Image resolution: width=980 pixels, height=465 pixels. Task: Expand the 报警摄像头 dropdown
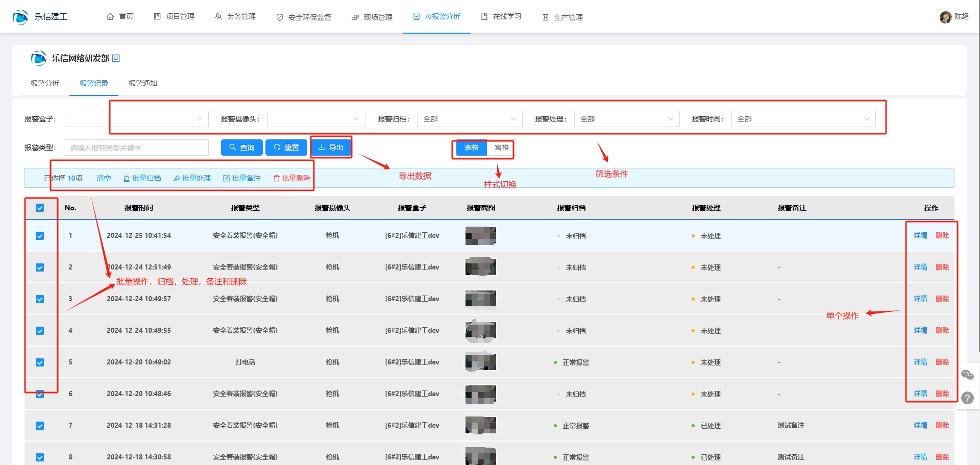(x=316, y=119)
